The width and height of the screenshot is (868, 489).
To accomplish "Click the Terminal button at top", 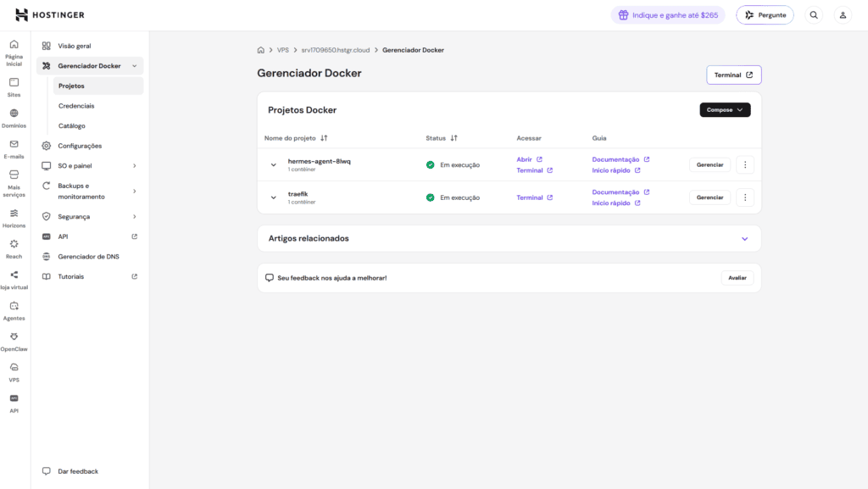I will 733,75.
